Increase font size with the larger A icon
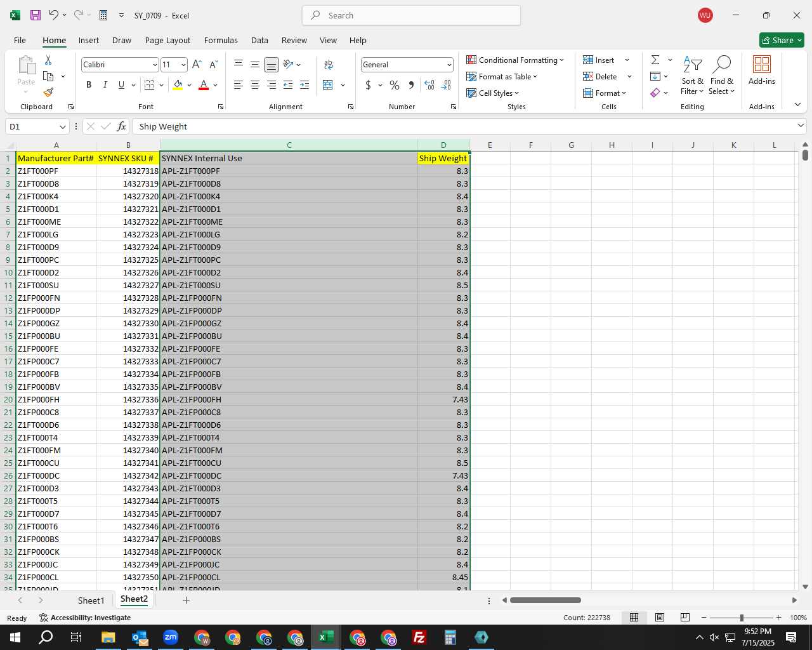The height and width of the screenshot is (650, 812). (x=197, y=65)
